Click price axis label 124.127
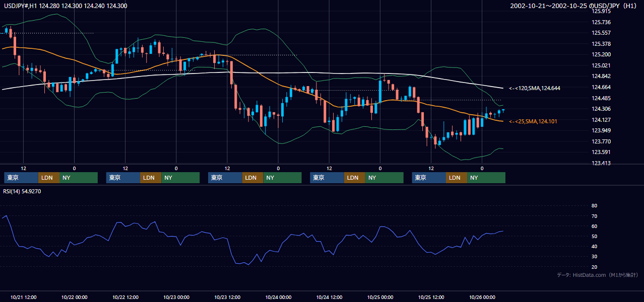This screenshot has height=302, width=644. pyautogui.click(x=601, y=120)
